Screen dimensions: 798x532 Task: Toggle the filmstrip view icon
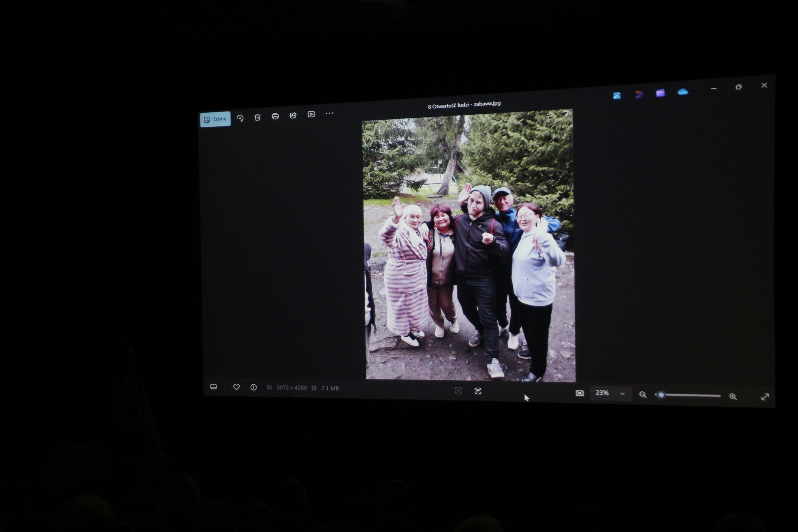tap(214, 387)
